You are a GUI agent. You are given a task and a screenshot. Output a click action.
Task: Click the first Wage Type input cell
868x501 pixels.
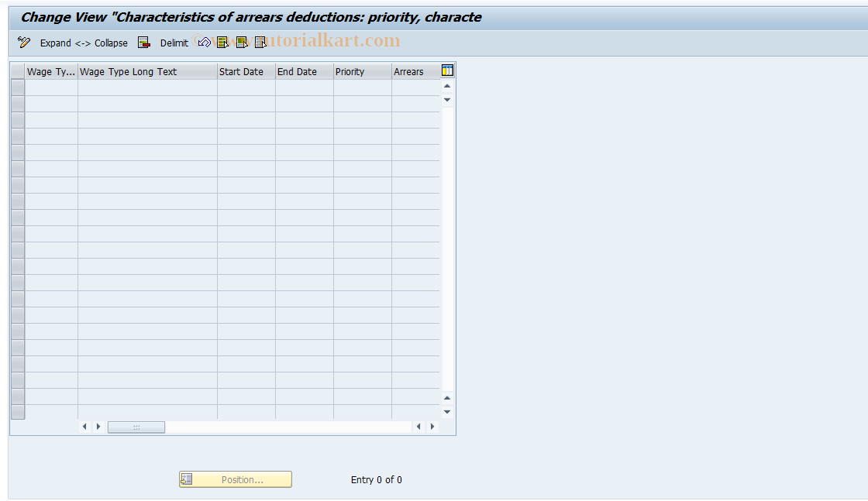51,88
